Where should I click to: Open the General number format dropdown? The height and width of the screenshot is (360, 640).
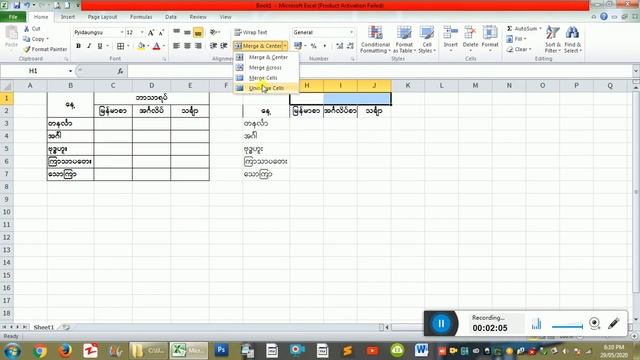click(x=351, y=32)
